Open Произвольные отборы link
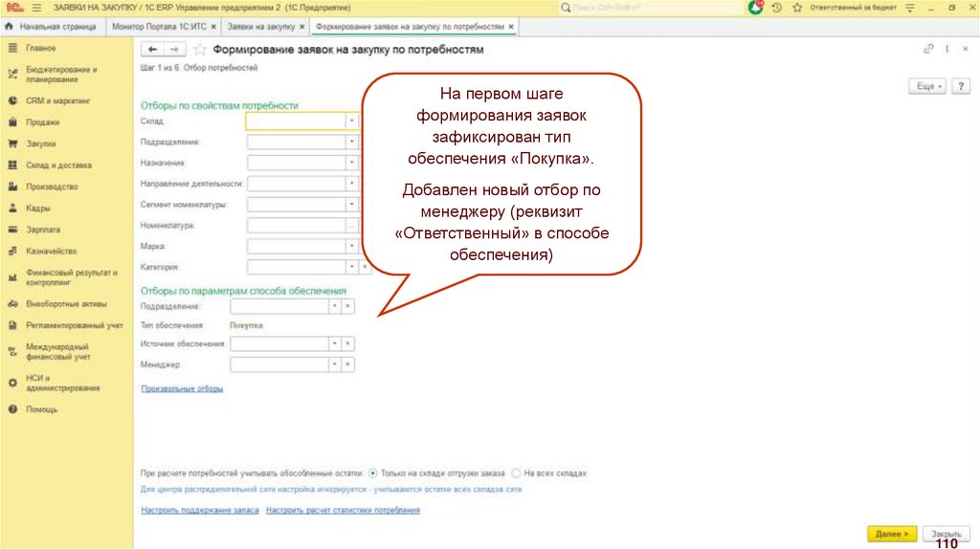This screenshot has height=549, width=980. coord(182,388)
